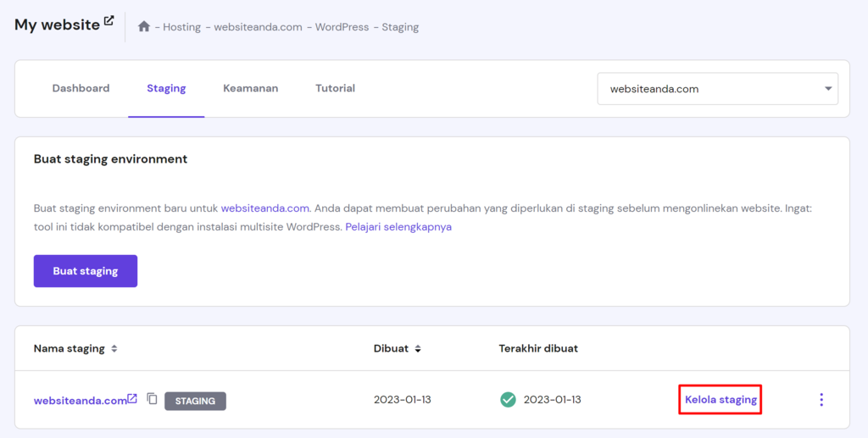Sort by Dibuat column arrows
Image resolution: width=868 pixels, height=438 pixels.
pos(418,349)
